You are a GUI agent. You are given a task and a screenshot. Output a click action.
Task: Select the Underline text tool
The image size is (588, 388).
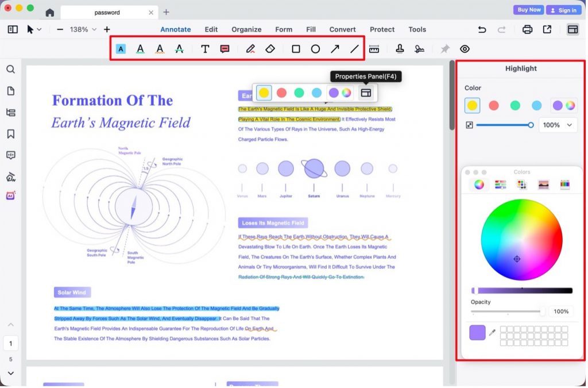[x=140, y=49]
